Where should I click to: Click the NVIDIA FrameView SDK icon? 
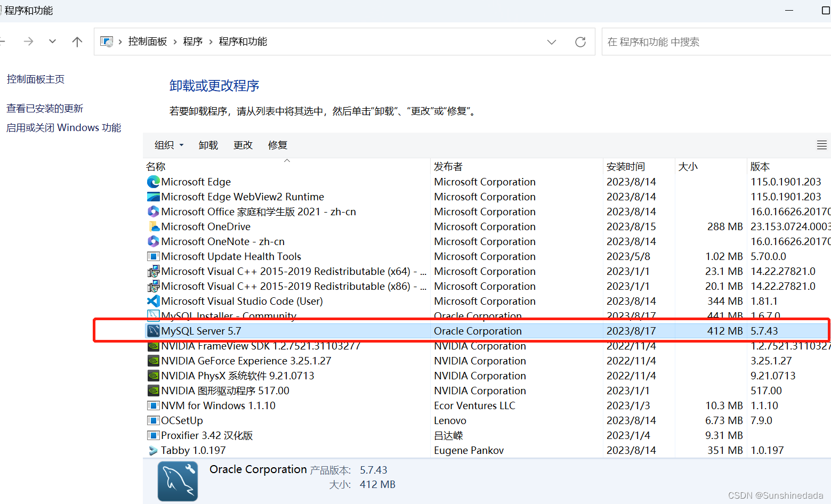click(154, 346)
